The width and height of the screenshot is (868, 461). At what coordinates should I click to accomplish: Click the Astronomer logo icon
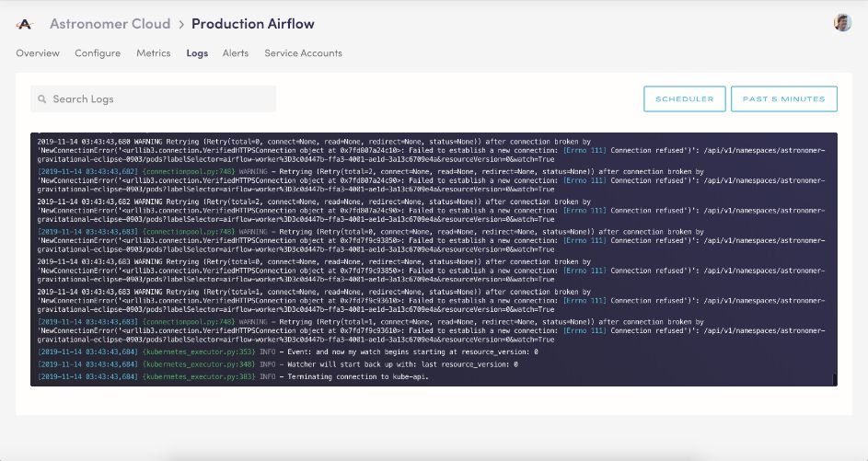click(x=25, y=23)
